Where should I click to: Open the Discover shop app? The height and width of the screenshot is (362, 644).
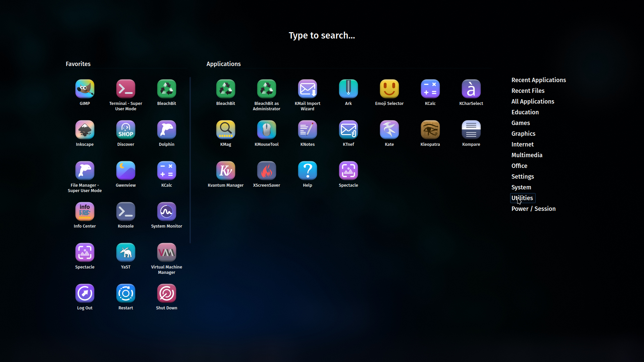pos(126,130)
